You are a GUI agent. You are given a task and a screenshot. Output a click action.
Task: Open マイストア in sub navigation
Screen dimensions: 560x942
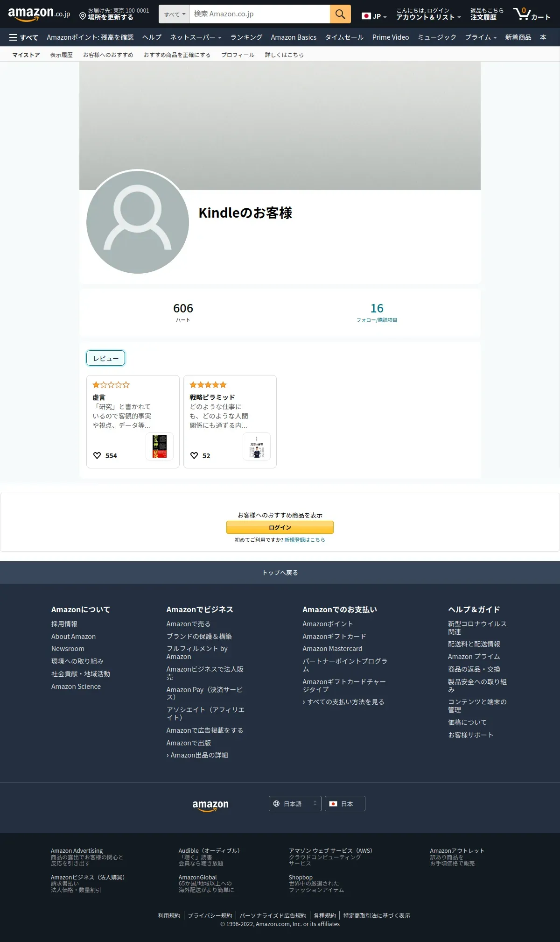[x=26, y=55]
